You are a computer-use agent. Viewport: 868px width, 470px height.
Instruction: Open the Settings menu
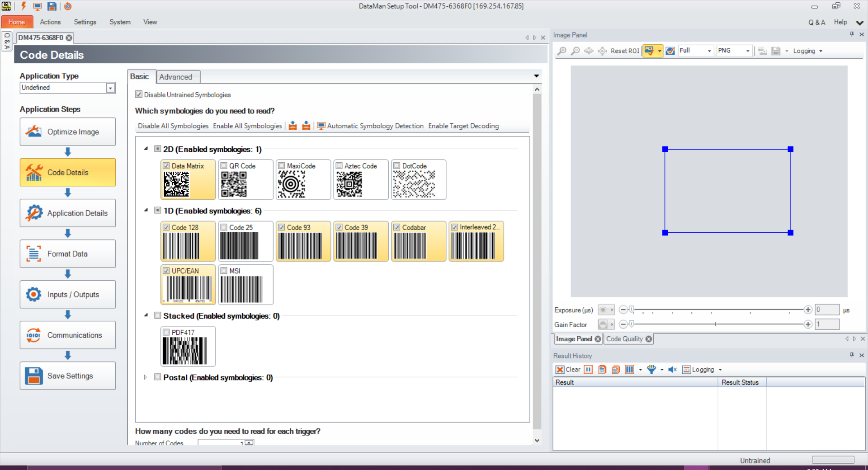[85, 22]
